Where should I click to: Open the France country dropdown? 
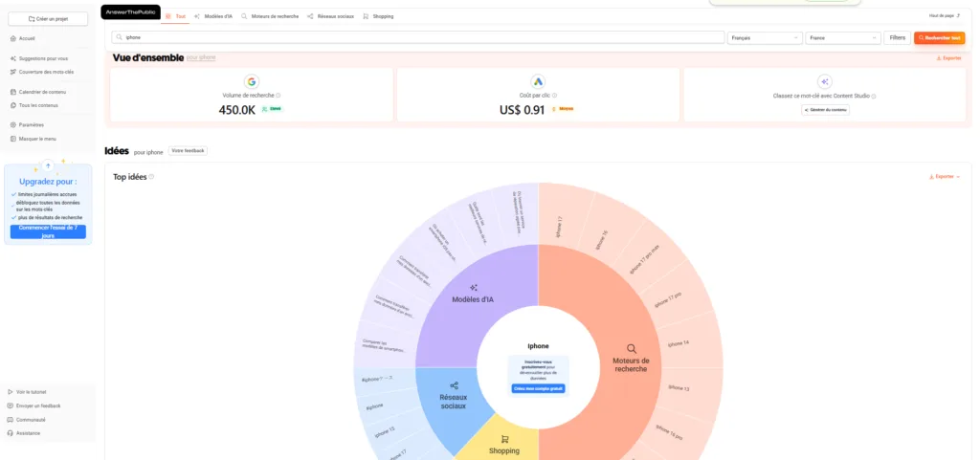[843, 38]
